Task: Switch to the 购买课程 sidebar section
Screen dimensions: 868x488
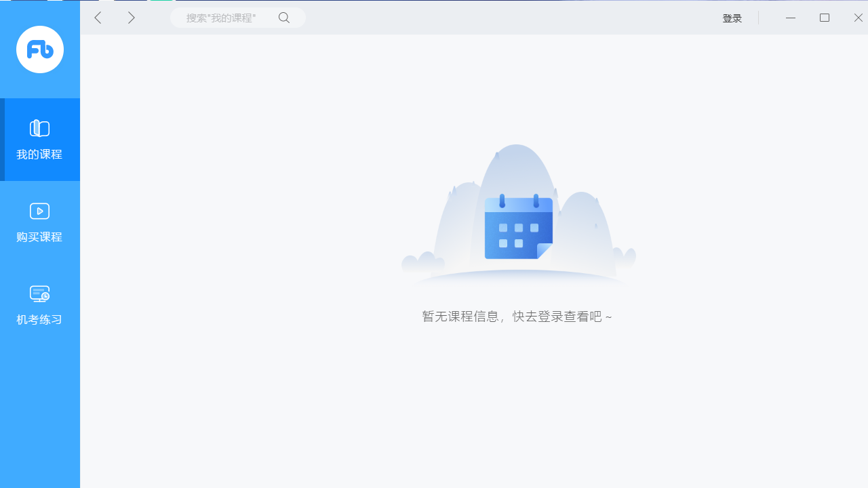Action: 39,222
